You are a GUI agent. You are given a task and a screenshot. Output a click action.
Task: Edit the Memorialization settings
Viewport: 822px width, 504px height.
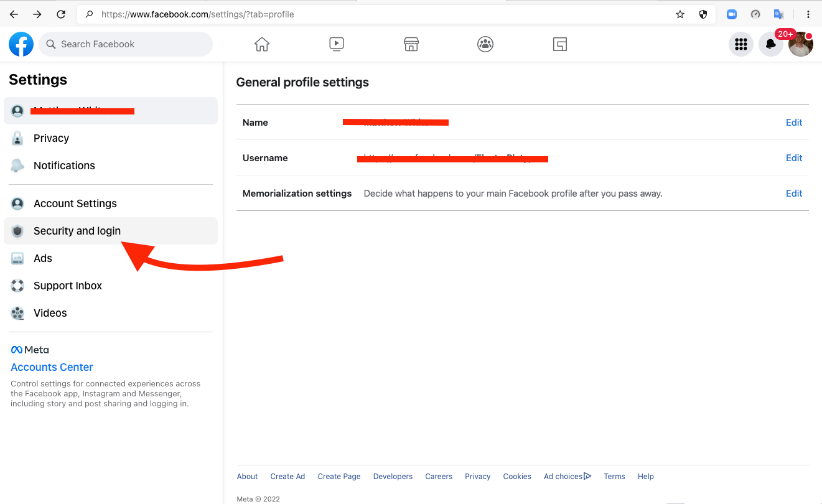793,194
